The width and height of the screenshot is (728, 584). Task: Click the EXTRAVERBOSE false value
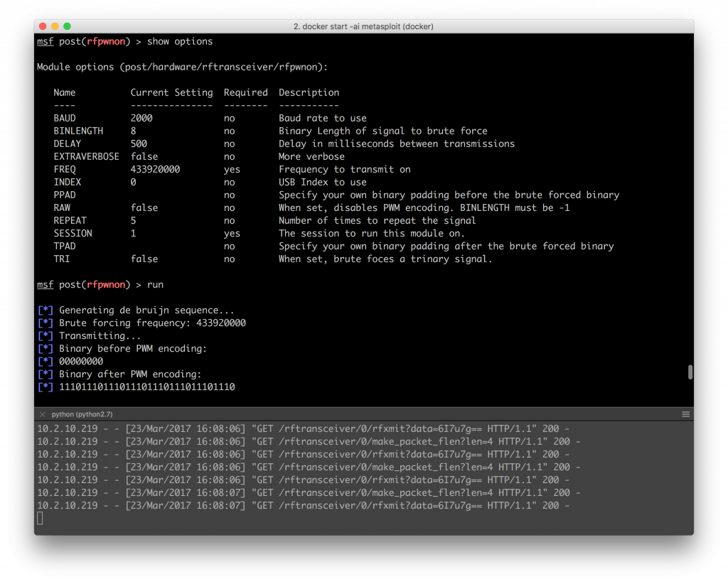pyautogui.click(x=144, y=156)
